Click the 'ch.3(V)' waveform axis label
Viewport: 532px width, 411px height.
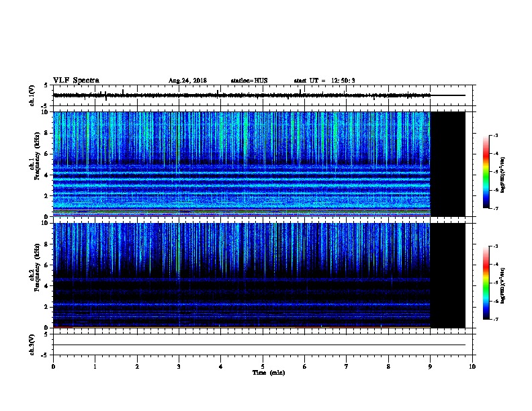(32, 345)
